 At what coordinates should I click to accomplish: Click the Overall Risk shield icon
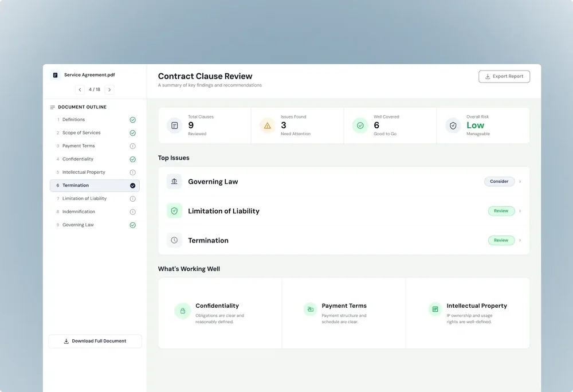point(453,126)
